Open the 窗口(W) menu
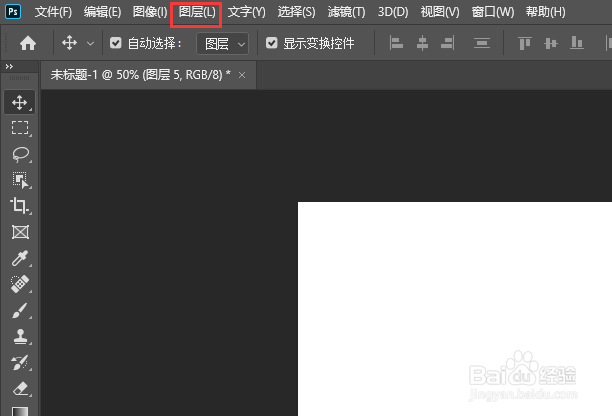 click(493, 12)
